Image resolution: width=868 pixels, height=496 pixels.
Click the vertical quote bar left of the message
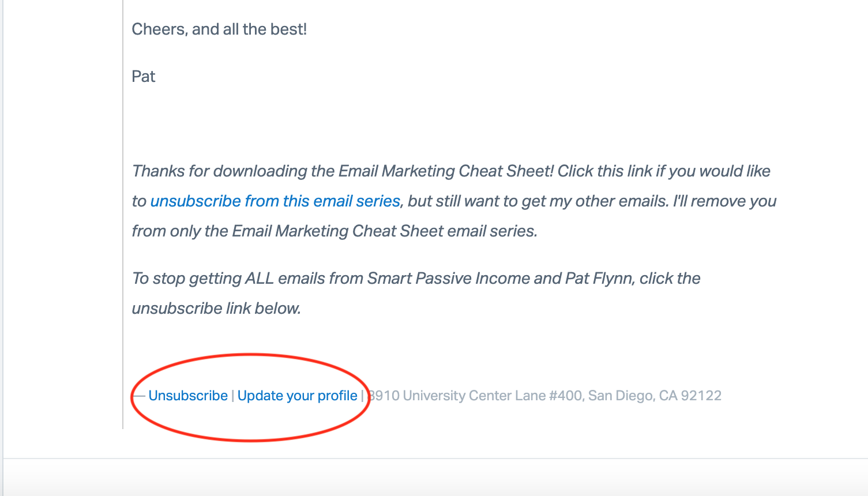pos(123,213)
